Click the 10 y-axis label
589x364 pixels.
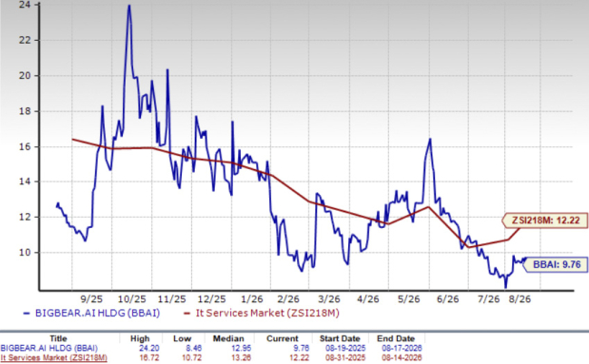click(25, 253)
